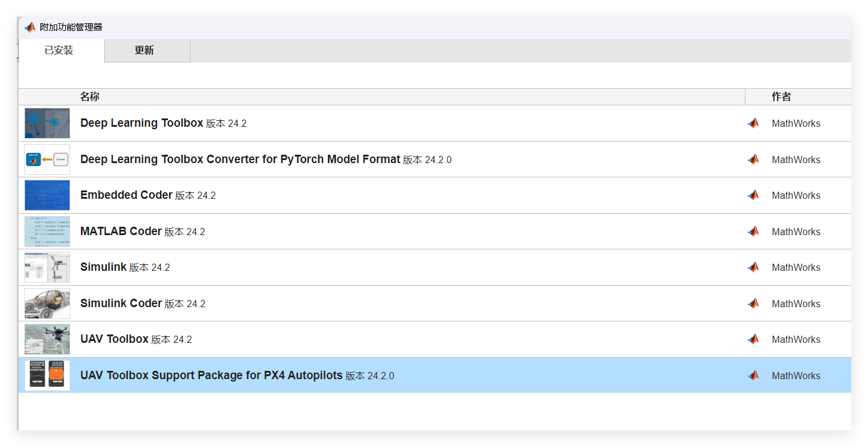Select the 已安装 (Installed) tab

coord(59,51)
